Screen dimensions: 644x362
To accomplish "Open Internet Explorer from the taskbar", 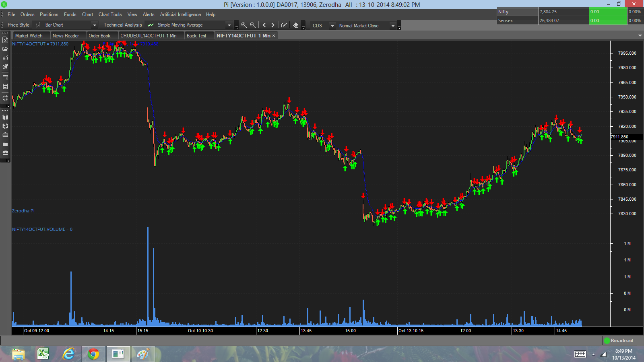I will point(68,354).
